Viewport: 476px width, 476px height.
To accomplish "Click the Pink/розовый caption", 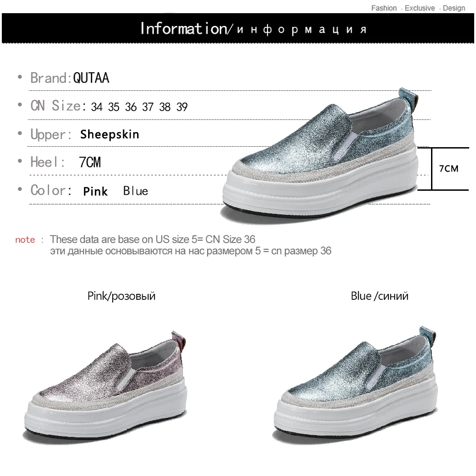I will click(121, 296).
